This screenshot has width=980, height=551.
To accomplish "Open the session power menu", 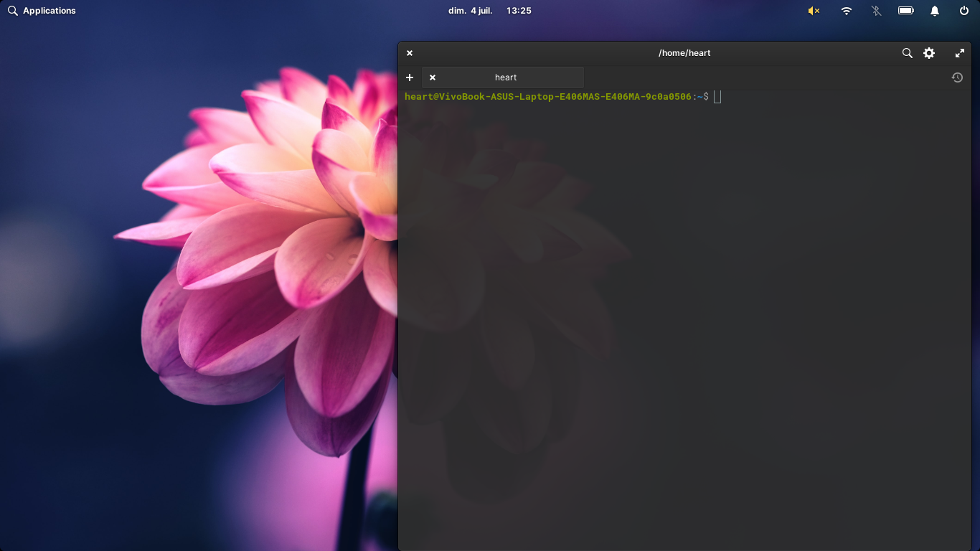I will pos(964,11).
